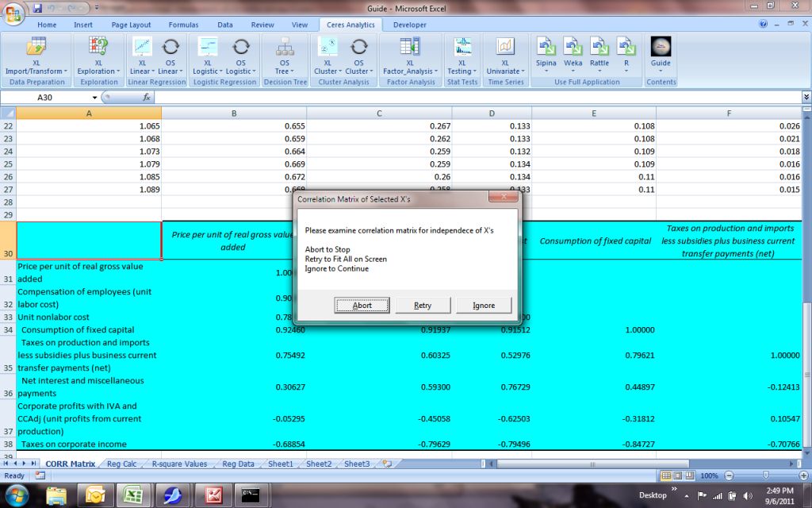The image size is (812, 508).
Task: Click the macro record status bar icon
Action: click(x=40, y=475)
